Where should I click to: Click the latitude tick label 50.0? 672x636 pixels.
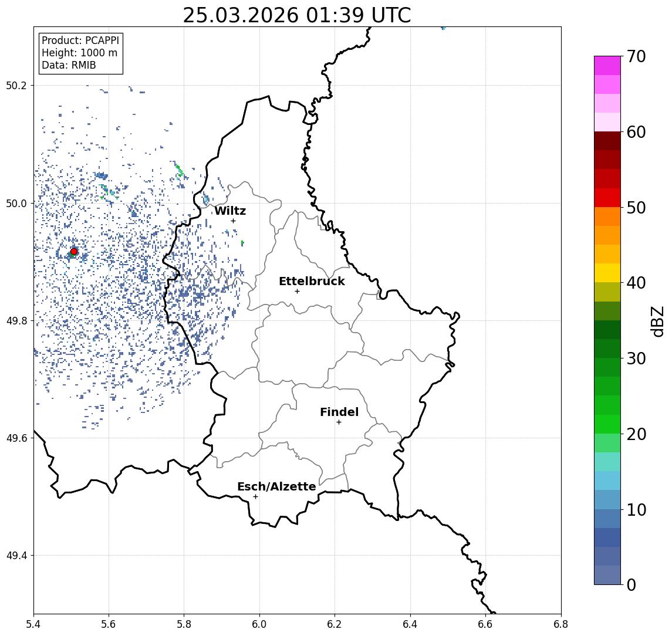click(x=16, y=203)
